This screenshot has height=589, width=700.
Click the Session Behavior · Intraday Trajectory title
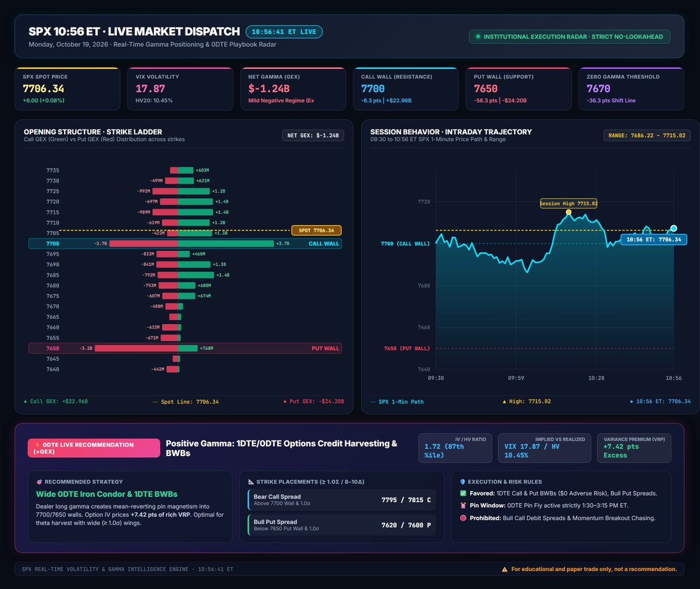[x=451, y=132]
